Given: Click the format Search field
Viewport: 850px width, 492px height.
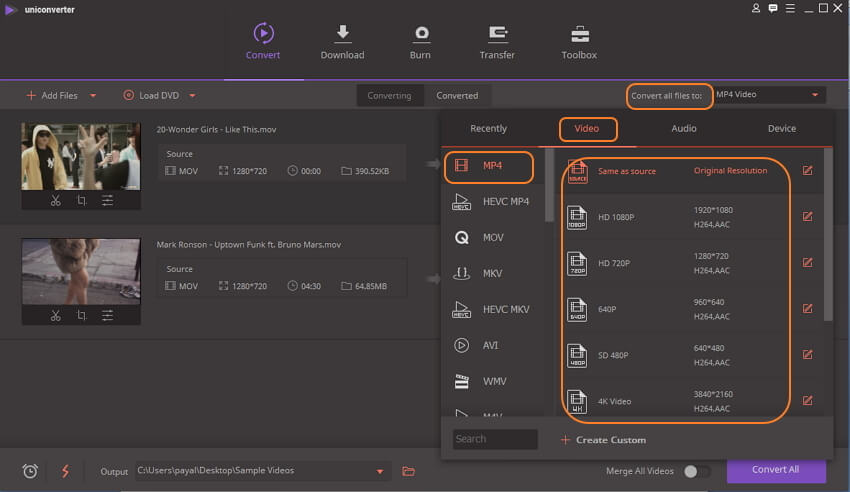Looking at the screenshot, I should (x=495, y=439).
